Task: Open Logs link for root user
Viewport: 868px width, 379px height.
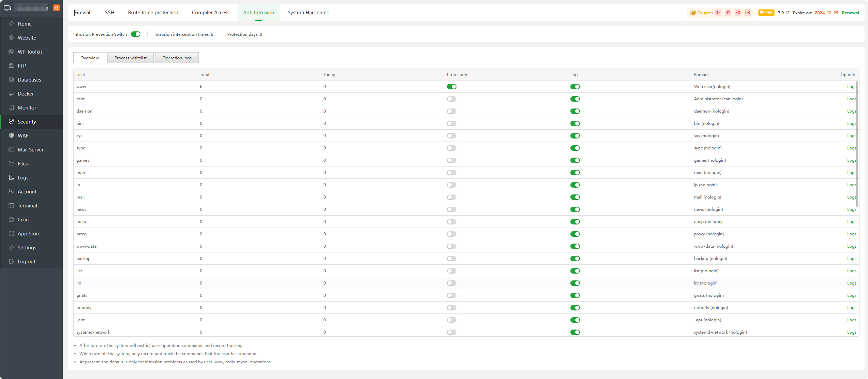Action: (851, 99)
